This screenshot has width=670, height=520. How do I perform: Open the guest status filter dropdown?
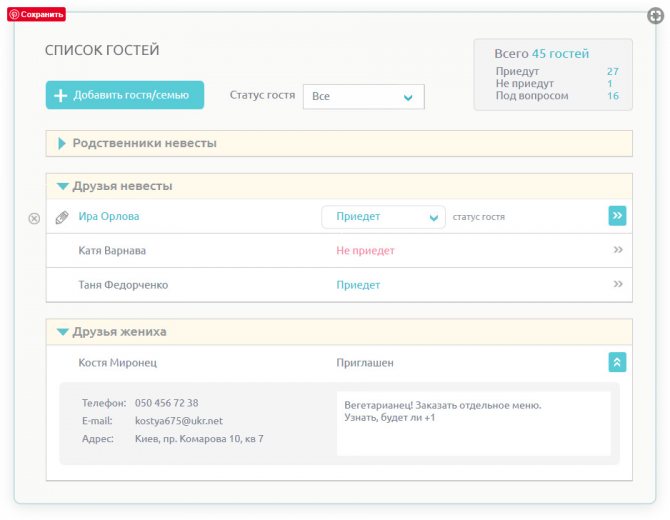tap(364, 96)
